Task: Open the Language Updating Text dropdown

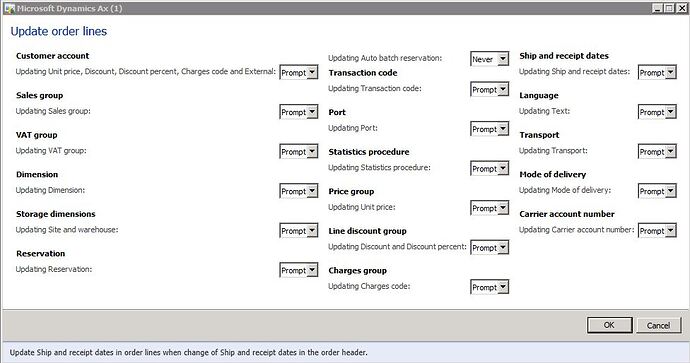Action: pos(657,112)
